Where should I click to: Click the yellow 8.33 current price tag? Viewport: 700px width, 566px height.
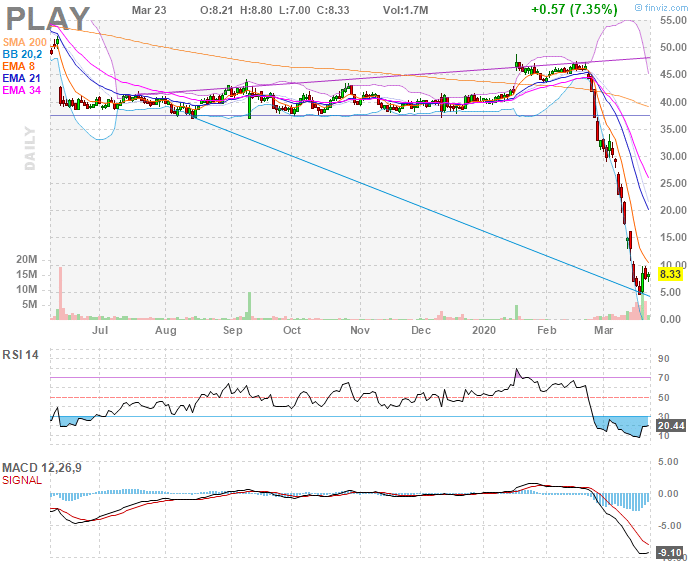670,274
